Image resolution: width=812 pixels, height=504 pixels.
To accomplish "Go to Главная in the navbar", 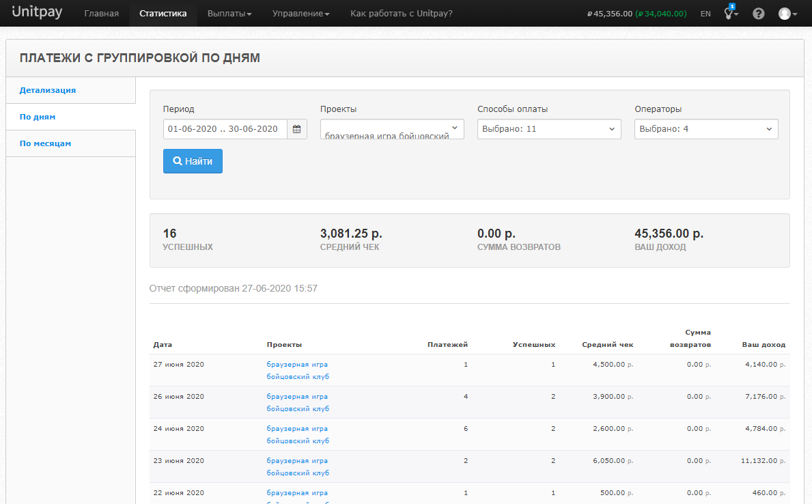I will click(x=101, y=14).
